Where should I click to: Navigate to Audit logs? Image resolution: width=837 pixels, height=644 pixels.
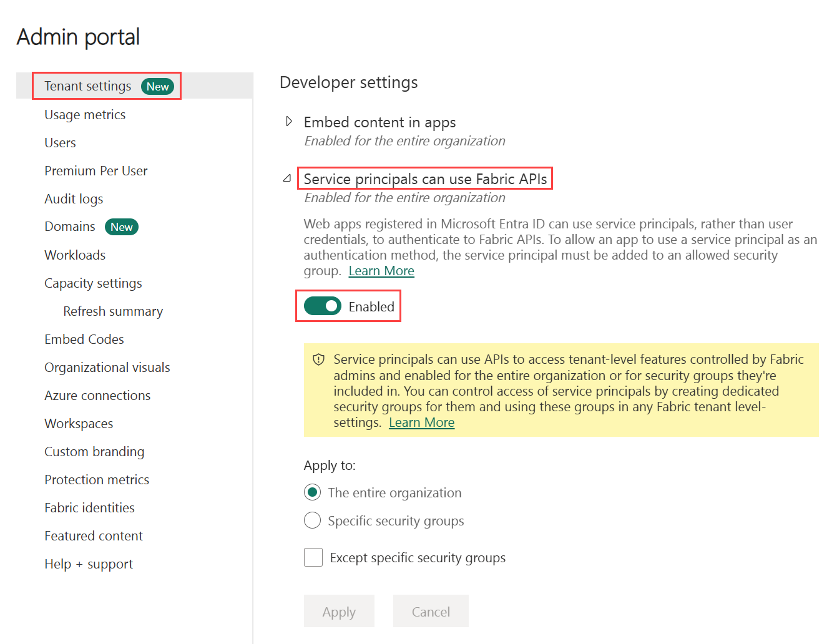74,198
